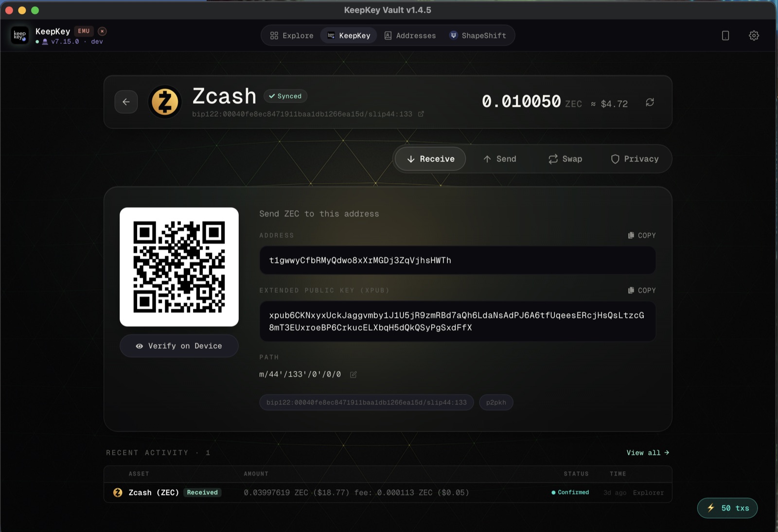This screenshot has width=778, height=532.
Task: Select the Swap action
Action: pos(565,159)
